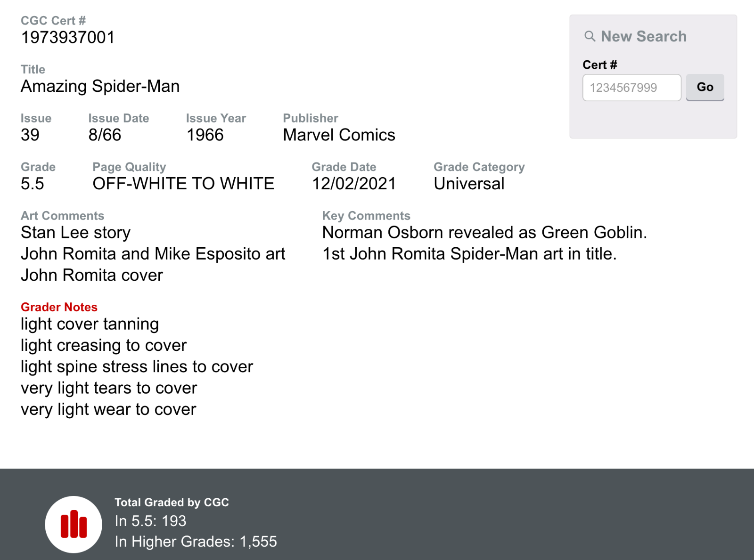
Task: Click the Go button to verify cert
Action: (705, 87)
